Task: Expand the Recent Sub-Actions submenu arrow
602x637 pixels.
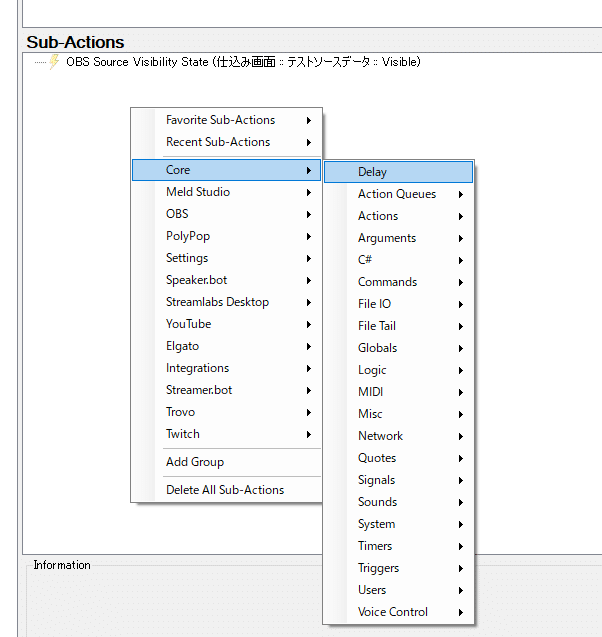Action: click(x=309, y=142)
